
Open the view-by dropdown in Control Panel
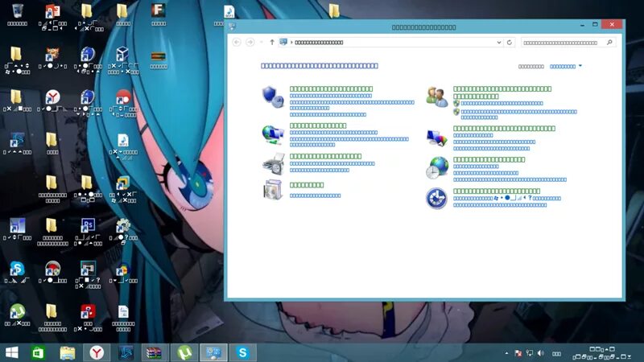coord(566,66)
